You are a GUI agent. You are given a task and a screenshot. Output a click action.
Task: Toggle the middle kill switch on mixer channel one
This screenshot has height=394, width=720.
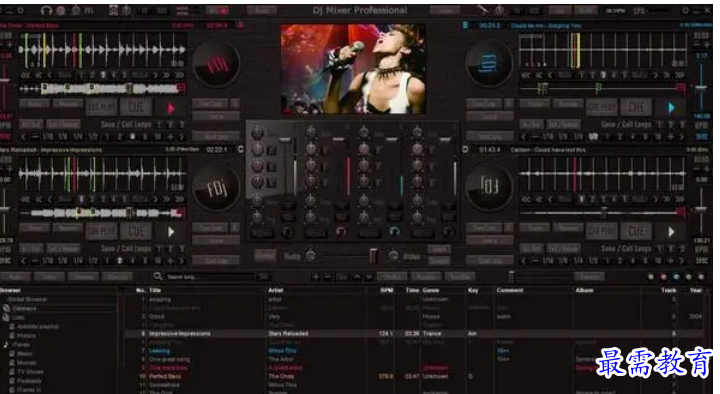pos(272,166)
